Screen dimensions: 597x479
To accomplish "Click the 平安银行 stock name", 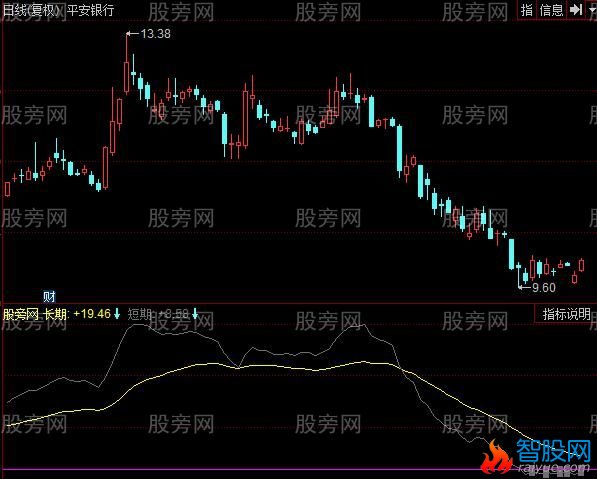I will (90, 10).
